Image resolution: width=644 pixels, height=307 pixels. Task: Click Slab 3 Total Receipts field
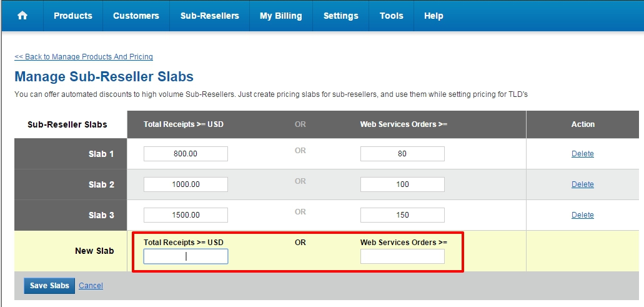pos(186,215)
